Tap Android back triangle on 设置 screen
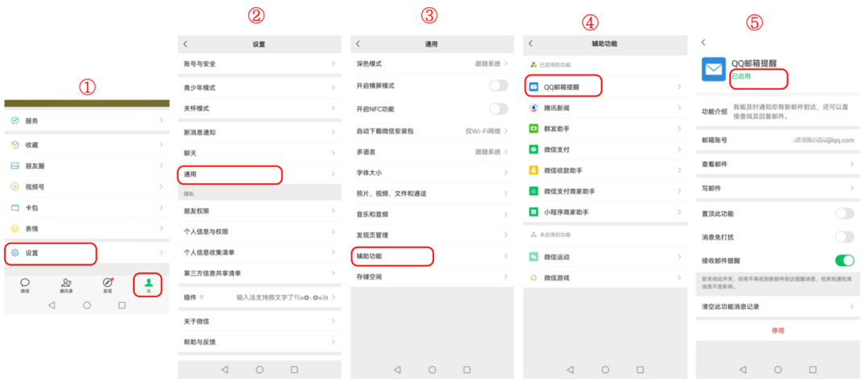 pyautogui.click(x=224, y=370)
